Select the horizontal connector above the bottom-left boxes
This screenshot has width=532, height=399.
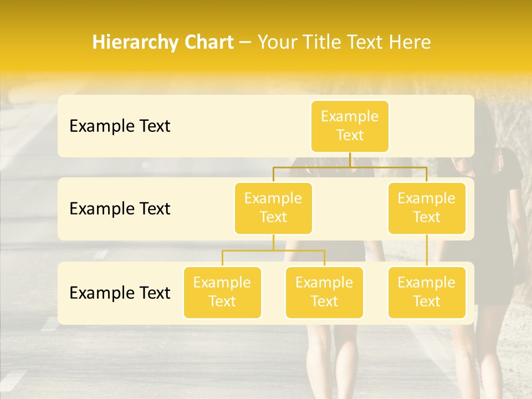pos(273,250)
